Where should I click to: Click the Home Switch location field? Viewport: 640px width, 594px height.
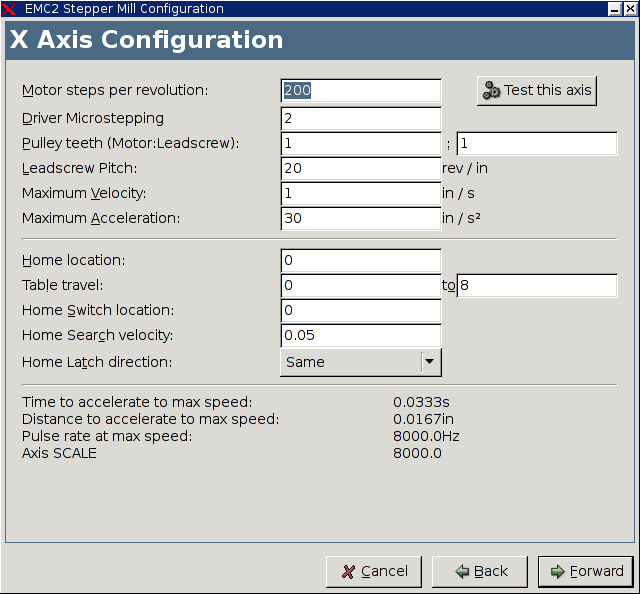click(x=361, y=310)
